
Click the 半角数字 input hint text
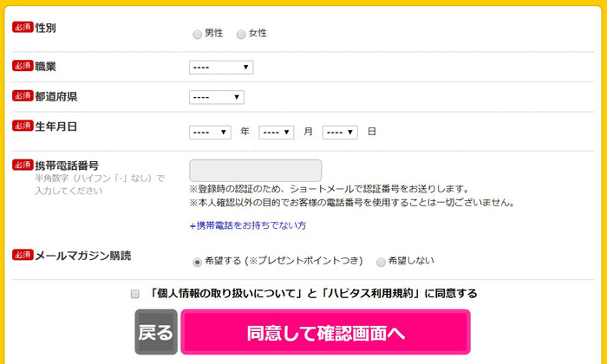(100, 185)
